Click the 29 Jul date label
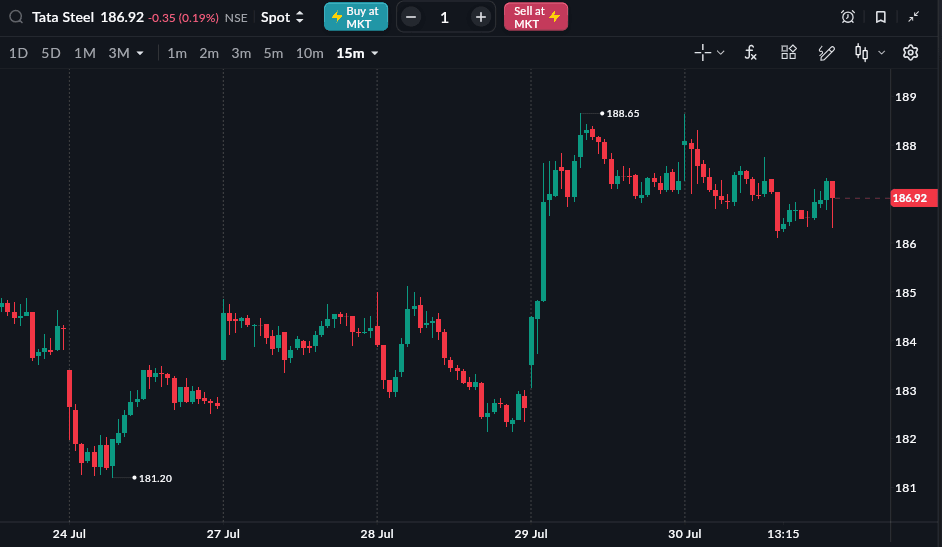The image size is (942, 547). click(x=531, y=534)
